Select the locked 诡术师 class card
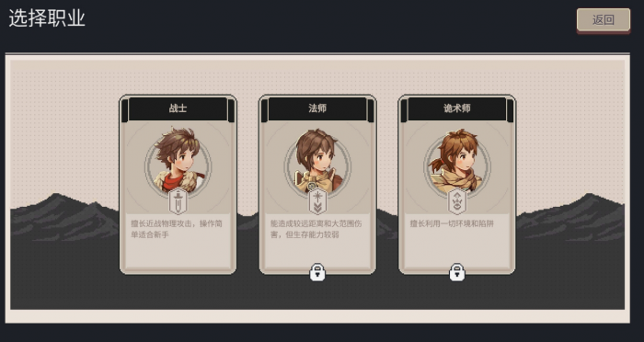Image resolution: width=644 pixels, height=342 pixels. [x=457, y=185]
